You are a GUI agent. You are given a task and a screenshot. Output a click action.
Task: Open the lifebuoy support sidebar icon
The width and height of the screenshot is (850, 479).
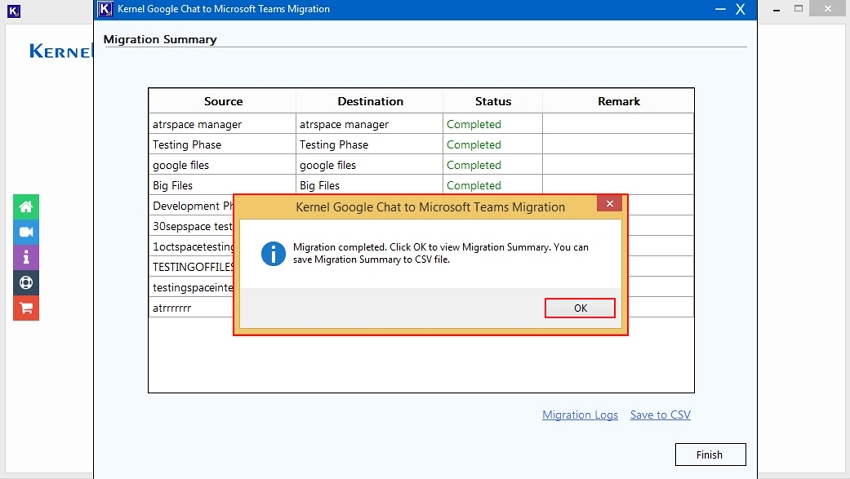tap(26, 282)
